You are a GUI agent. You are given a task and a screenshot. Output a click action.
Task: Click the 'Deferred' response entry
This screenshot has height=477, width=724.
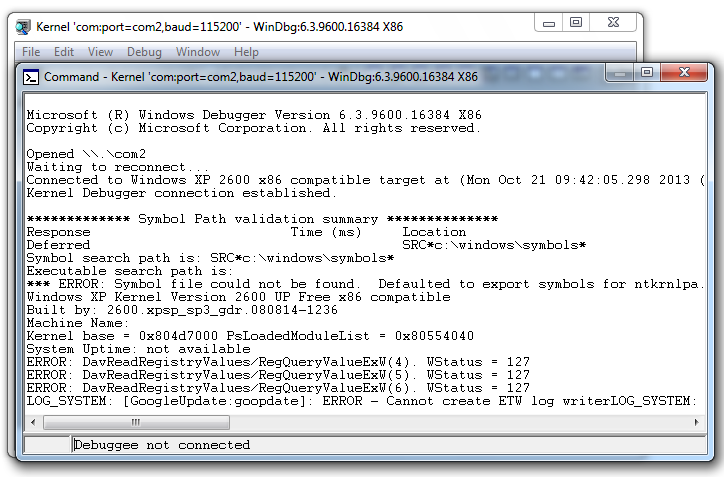58,245
